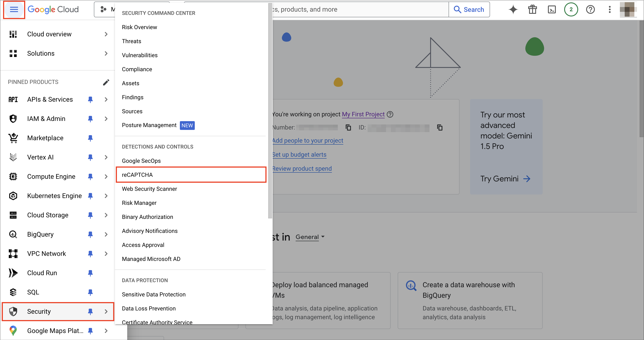The height and width of the screenshot is (340, 644).
Task: Click Review product spend link
Action: (x=302, y=168)
